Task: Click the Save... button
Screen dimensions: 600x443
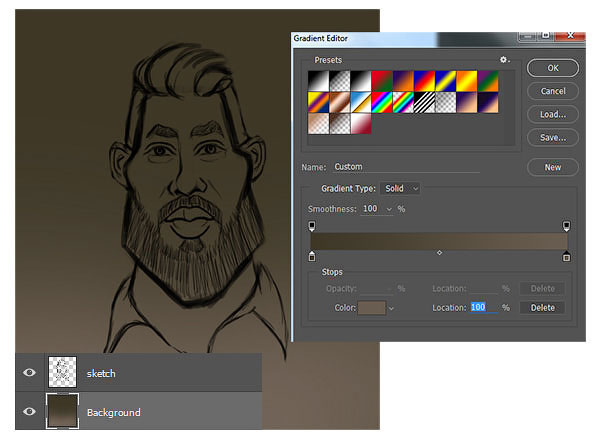Action: [x=553, y=138]
